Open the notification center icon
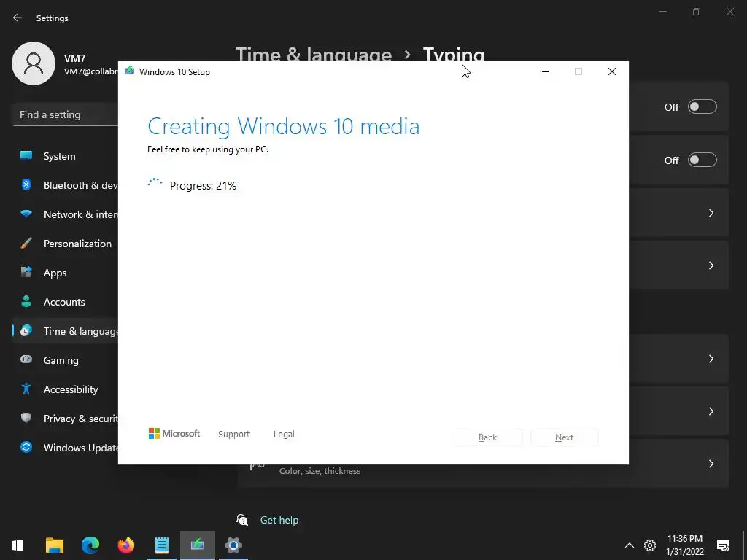The height and width of the screenshot is (560, 747). pos(723,545)
